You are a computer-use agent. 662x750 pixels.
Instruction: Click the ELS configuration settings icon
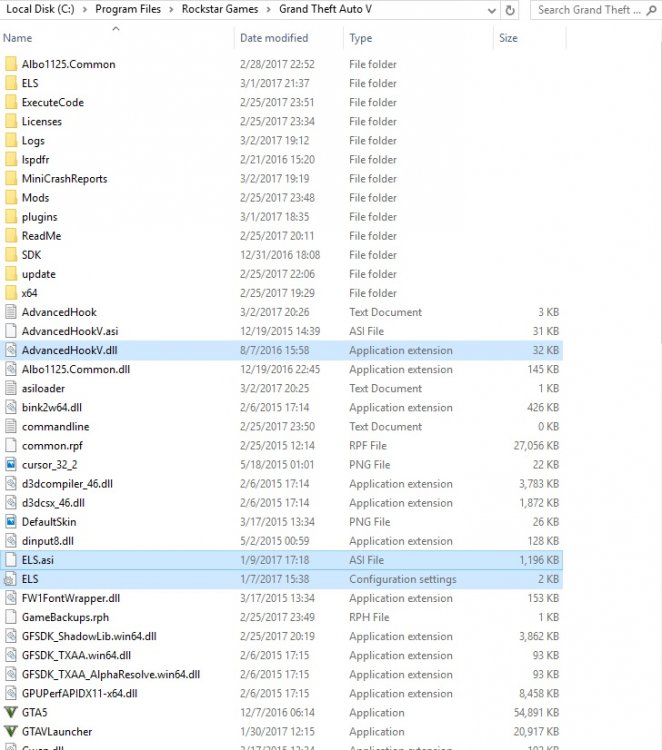click(10, 579)
